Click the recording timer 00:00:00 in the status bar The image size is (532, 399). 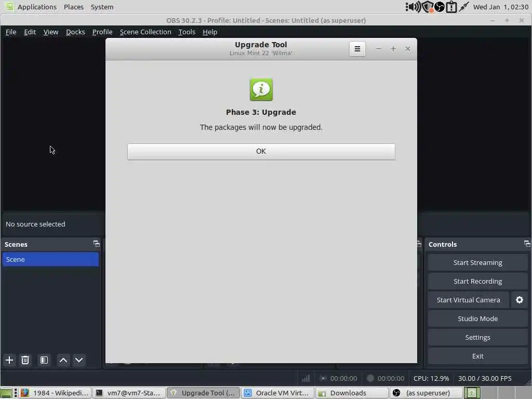[391, 378]
